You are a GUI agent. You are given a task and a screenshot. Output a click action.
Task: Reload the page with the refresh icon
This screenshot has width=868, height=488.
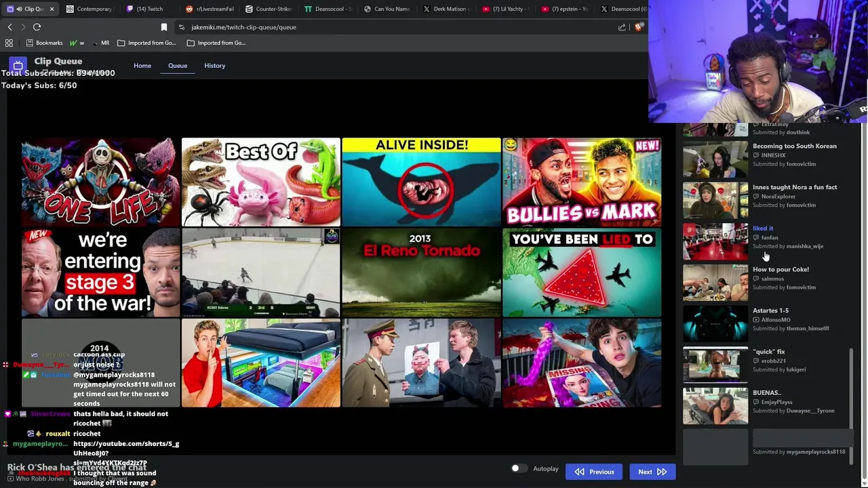(37, 27)
